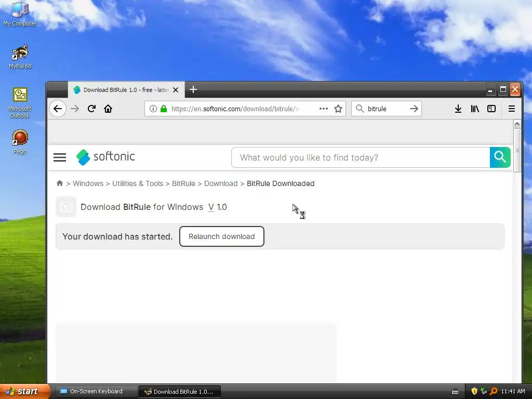Open Utilities & Tools breadcrumb link

coord(137,183)
